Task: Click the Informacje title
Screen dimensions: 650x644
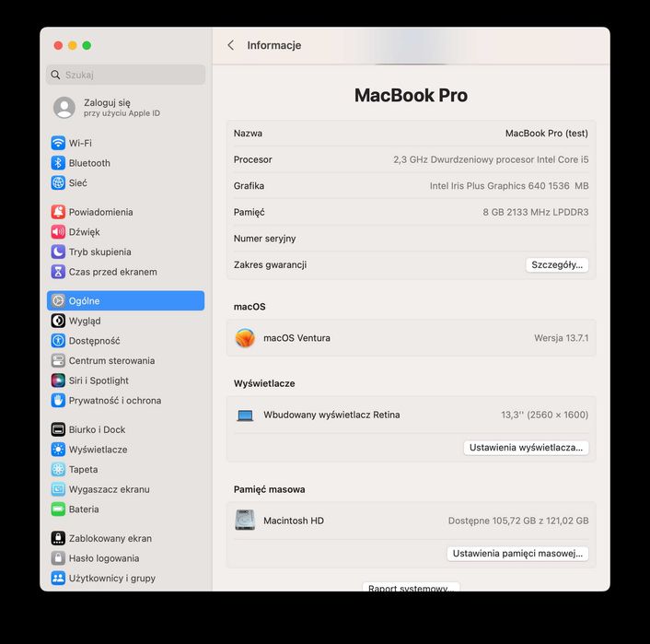Action: click(x=274, y=45)
